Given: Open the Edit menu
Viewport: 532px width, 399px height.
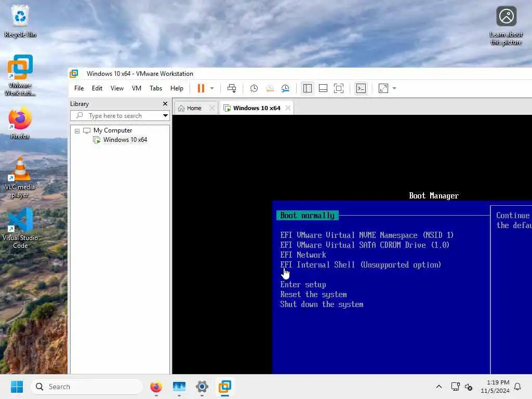Looking at the screenshot, I should tap(97, 88).
